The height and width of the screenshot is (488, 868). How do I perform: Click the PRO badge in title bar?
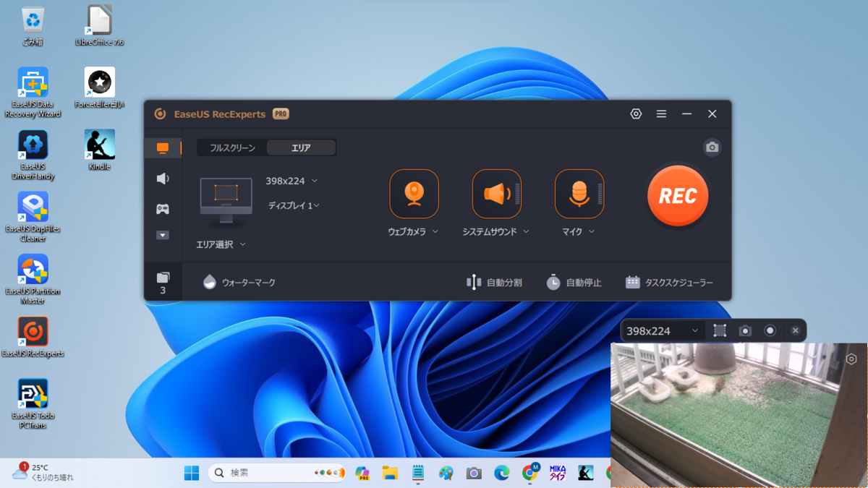(281, 114)
